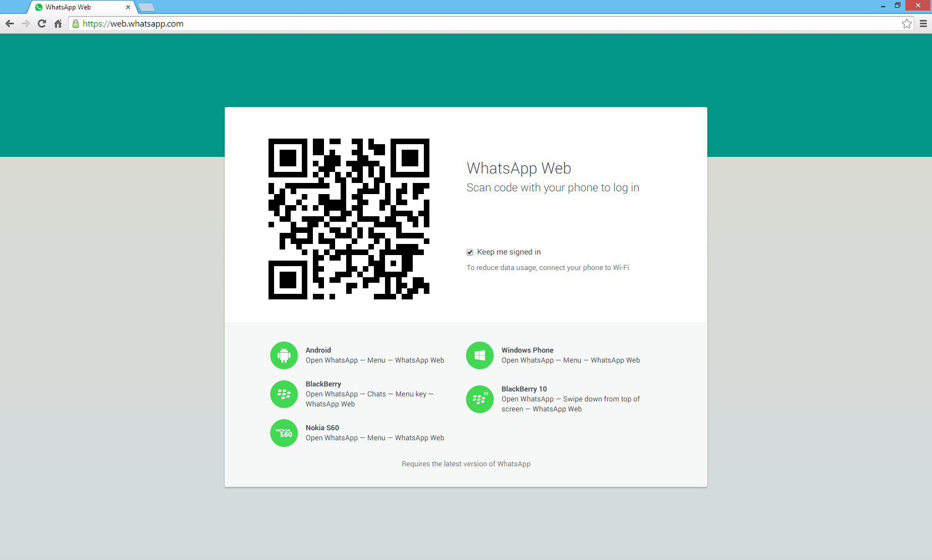Toggle the Keep me signed in checkbox
The height and width of the screenshot is (560, 932).
click(470, 252)
